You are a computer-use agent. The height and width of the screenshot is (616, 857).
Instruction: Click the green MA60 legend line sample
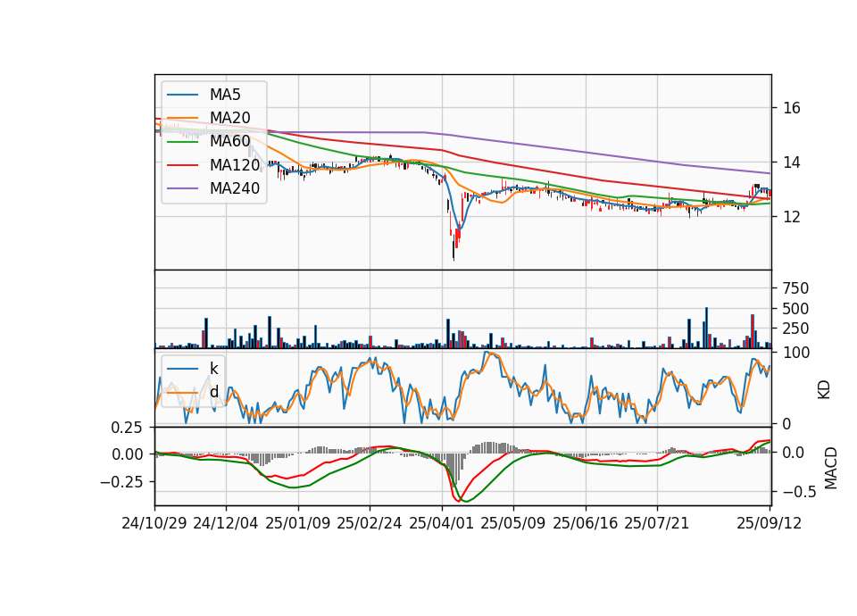pos(182,142)
